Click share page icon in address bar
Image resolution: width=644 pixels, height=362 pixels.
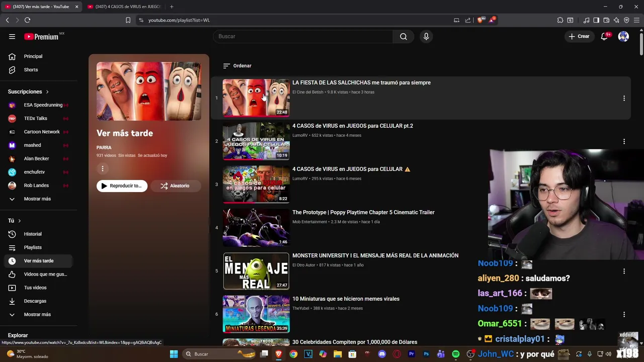(468, 20)
